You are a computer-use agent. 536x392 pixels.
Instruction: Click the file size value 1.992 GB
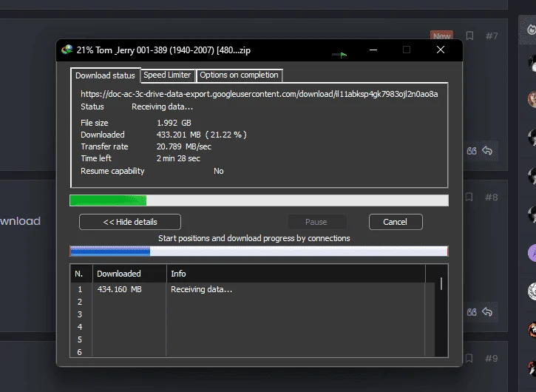174,123
